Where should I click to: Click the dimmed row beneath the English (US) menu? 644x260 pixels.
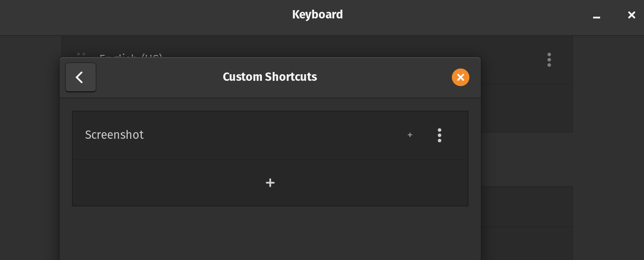(526, 108)
